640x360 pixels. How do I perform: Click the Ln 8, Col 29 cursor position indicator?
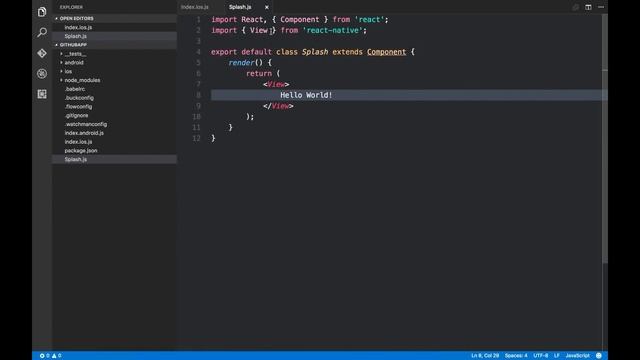(x=485, y=356)
